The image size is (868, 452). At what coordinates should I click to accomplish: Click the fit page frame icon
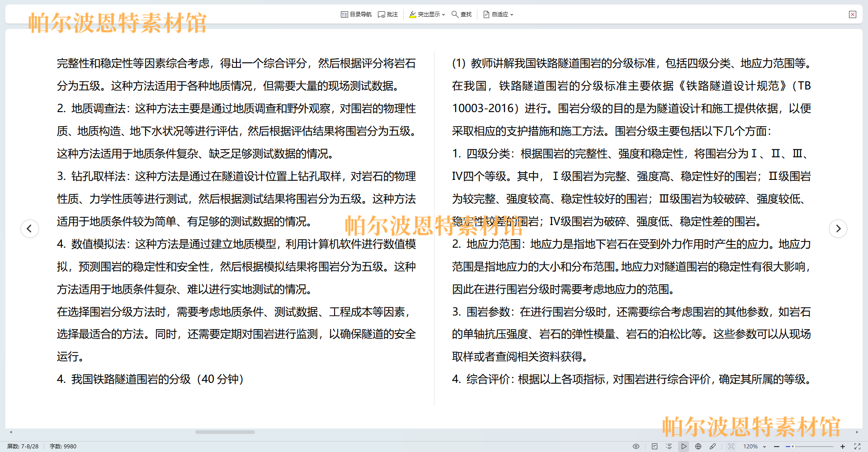pyautogui.click(x=731, y=447)
